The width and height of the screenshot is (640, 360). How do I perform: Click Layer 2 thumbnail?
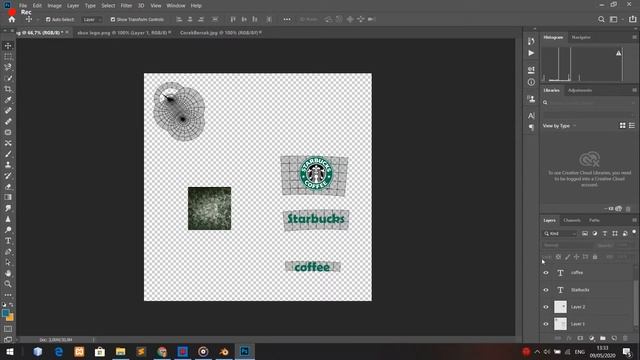click(x=560, y=307)
